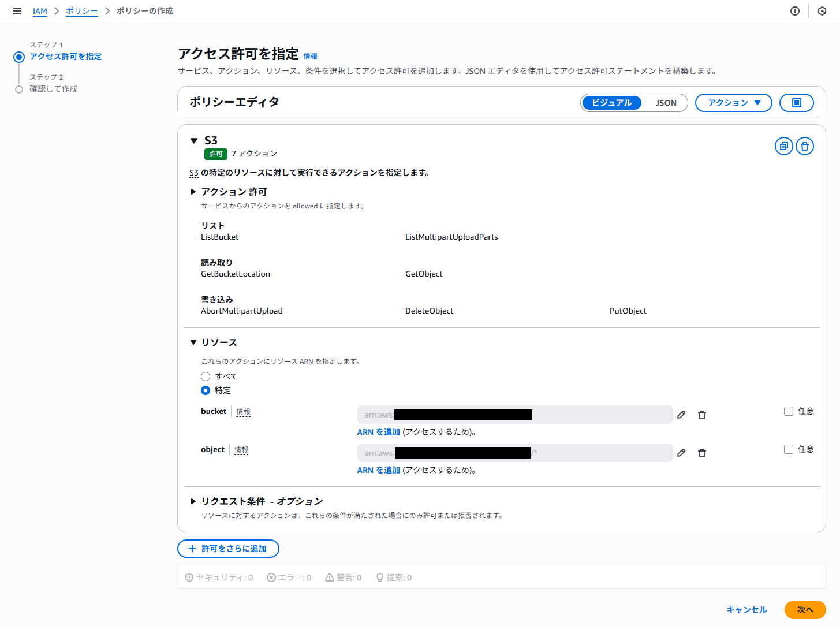Edit the object ARN with pencil icon
The width and height of the screenshot is (840, 626).
click(x=681, y=453)
